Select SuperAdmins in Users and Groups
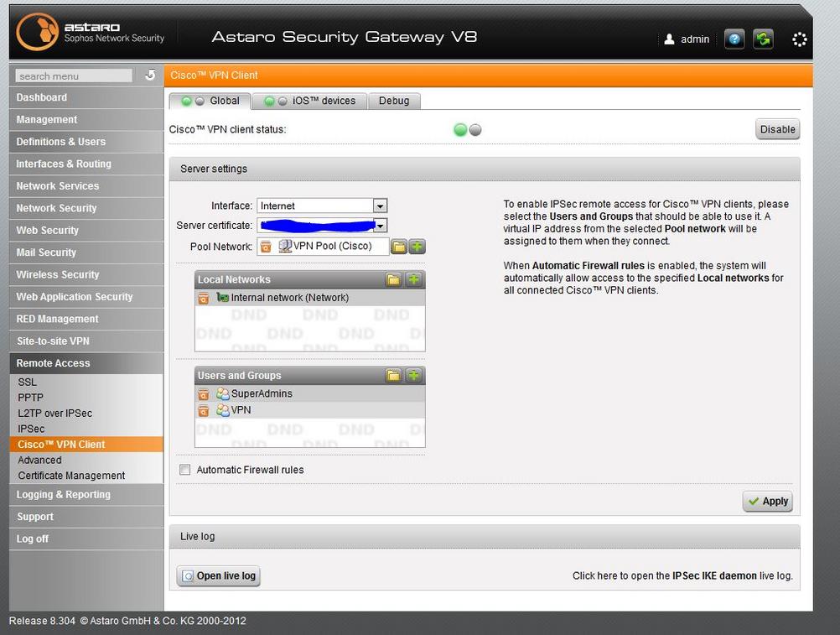The image size is (840, 635). pyautogui.click(x=310, y=394)
